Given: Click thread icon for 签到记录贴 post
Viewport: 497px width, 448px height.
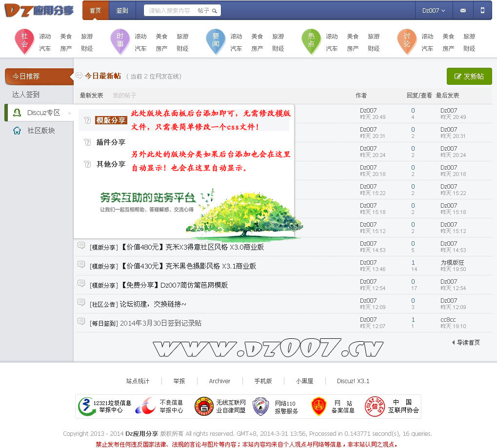Looking at the screenshot, I should pyautogui.click(x=81, y=322).
